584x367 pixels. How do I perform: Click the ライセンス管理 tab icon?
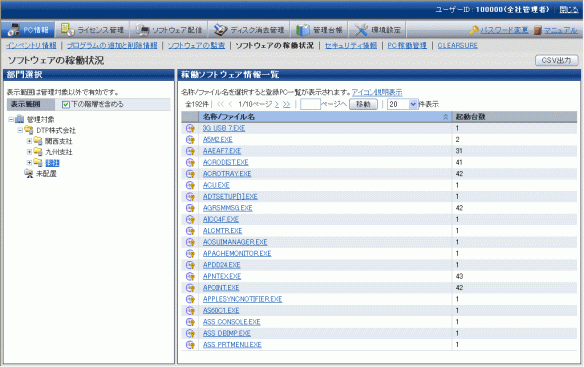pyautogui.click(x=67, y=29)
